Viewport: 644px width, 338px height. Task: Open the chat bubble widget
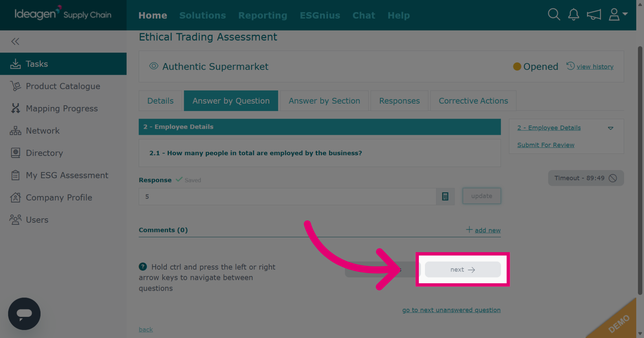pos(24,314)
